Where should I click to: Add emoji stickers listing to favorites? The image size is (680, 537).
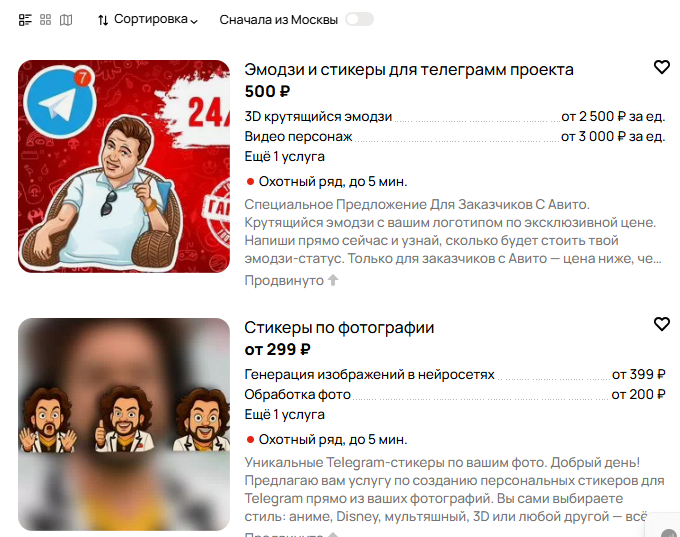(662, 67)
